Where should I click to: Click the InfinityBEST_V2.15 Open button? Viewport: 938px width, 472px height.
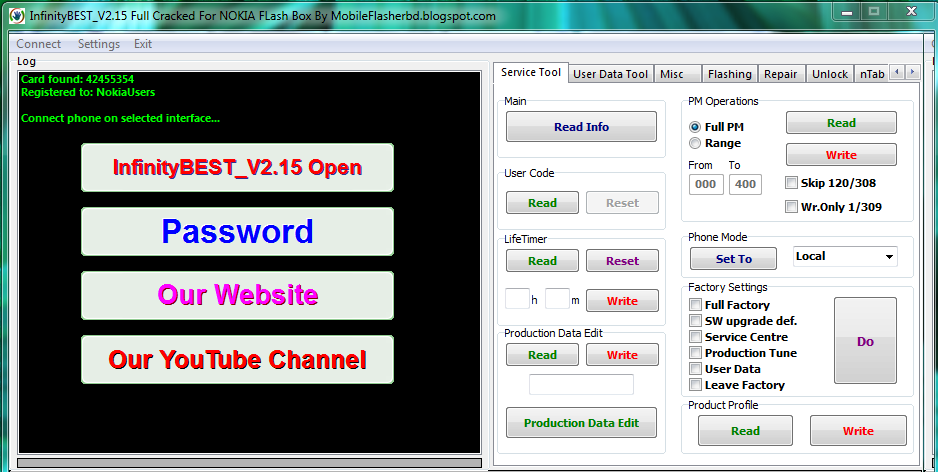pyautogui.click(x=237, y=168)
